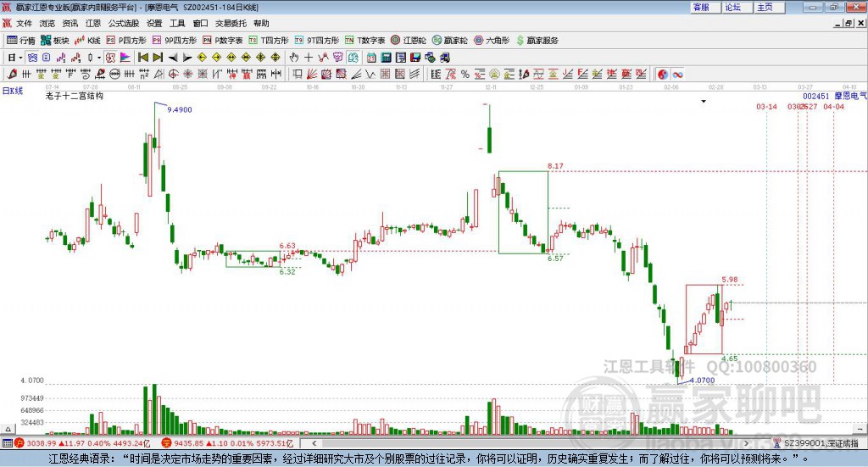Viewport: 868px width, 467px height.
Task: Click the 8.17 price level label
Action: pyautogui.click(x=555, y=166)
